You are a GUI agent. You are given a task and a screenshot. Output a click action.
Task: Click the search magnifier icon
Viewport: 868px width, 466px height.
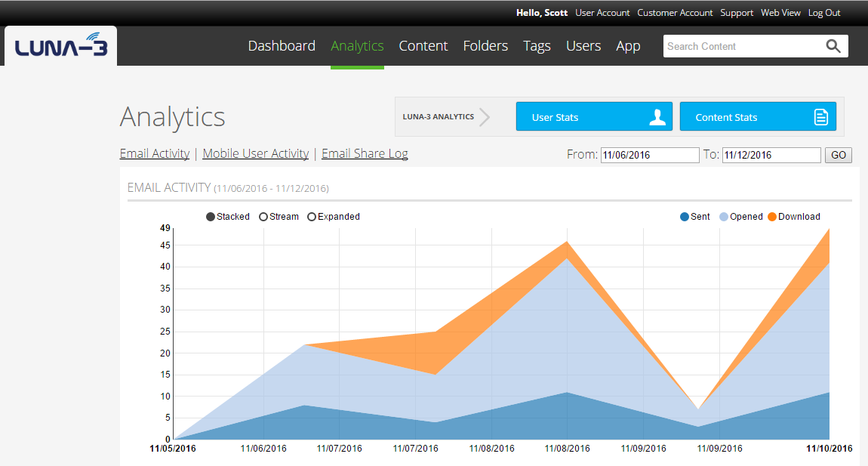tap(833, 46)
